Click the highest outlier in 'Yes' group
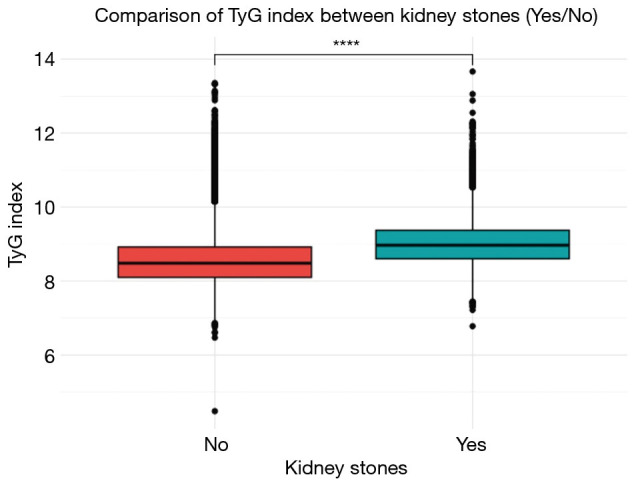The image size is (632, 483). (472, 71)
